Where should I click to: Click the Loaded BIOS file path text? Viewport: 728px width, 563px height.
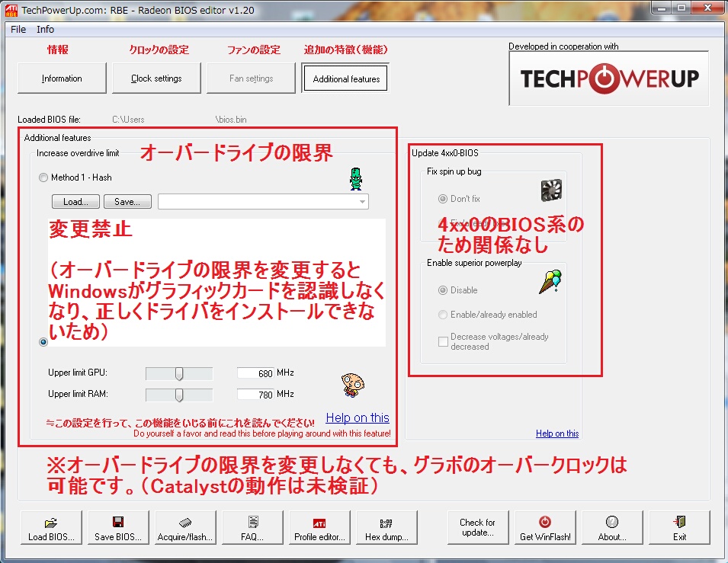coord(179,120)
